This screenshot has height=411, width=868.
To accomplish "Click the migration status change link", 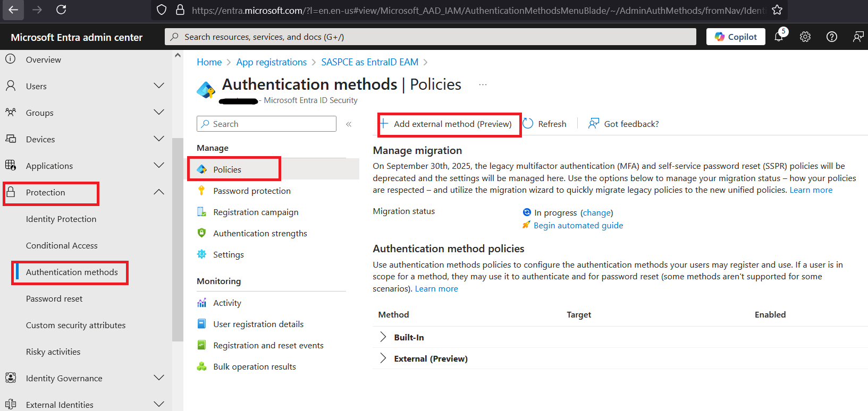I will click(596, 213).
